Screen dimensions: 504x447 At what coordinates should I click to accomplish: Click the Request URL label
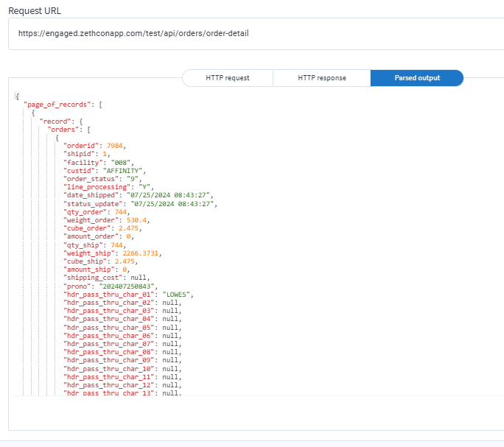pos(34,10)
